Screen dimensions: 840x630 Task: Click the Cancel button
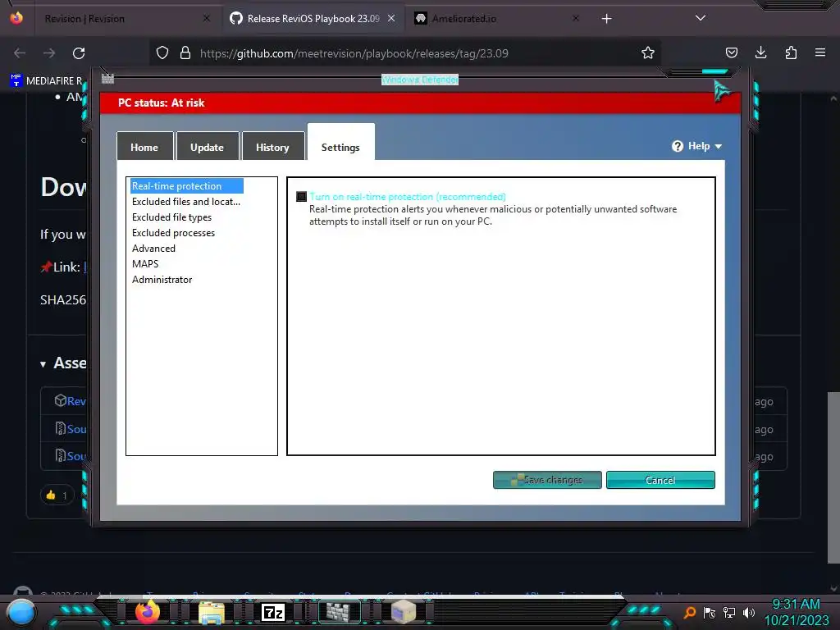(660, 480)
